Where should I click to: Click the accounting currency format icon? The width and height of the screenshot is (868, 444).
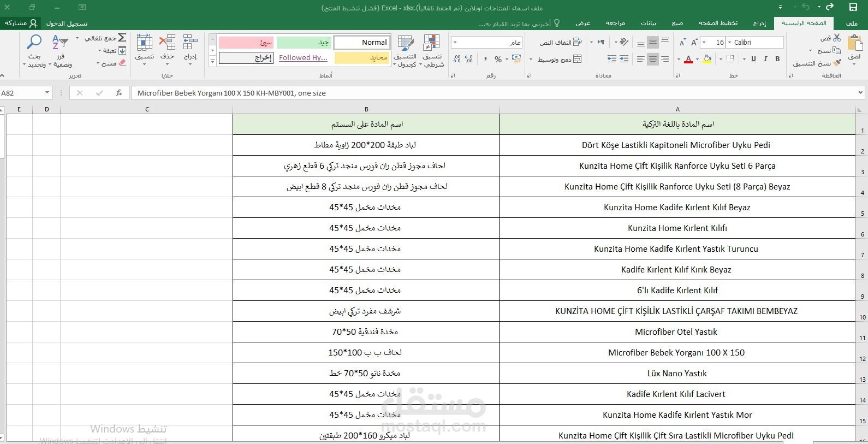[x=516, y=59]
